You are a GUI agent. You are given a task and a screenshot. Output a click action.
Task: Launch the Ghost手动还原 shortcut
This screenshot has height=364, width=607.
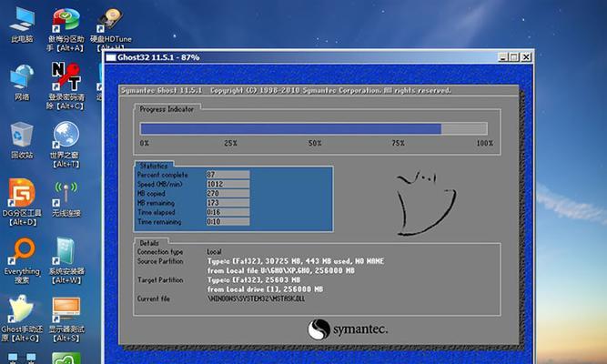(21, 309)
